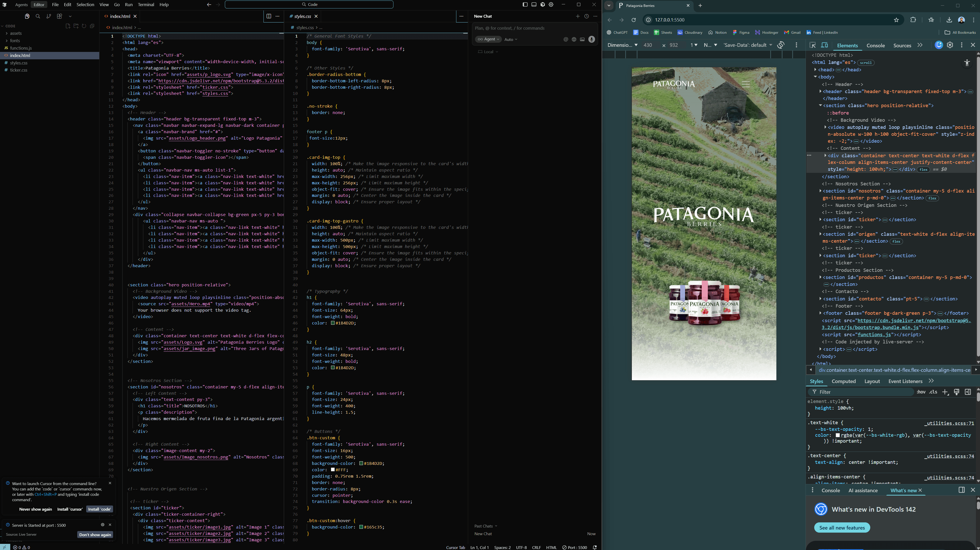The height and width of the screenshot is (550, 980).
Task: Open the Agent mode dropdown
Action: point(489,40)
